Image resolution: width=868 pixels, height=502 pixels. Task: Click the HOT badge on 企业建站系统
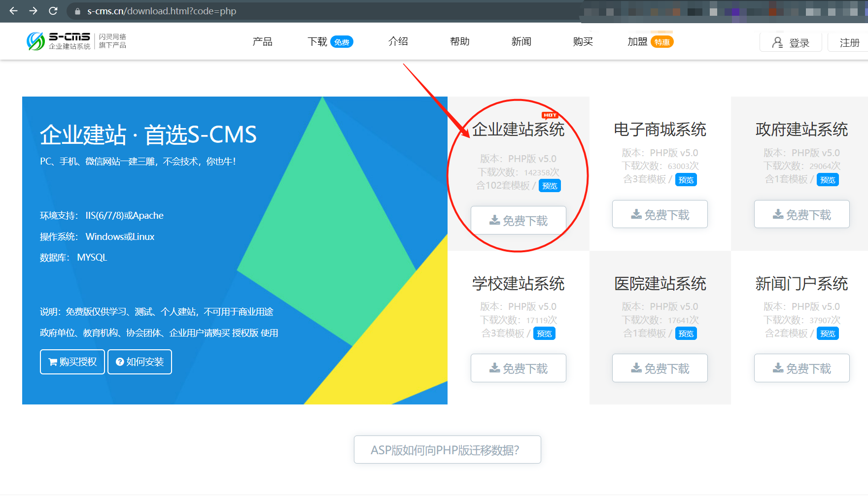tap(549, 115)
